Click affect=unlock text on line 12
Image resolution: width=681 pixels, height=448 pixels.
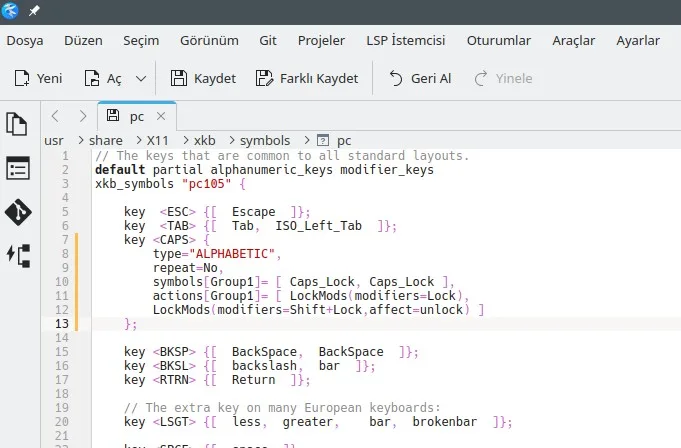(x=416, y=310)
